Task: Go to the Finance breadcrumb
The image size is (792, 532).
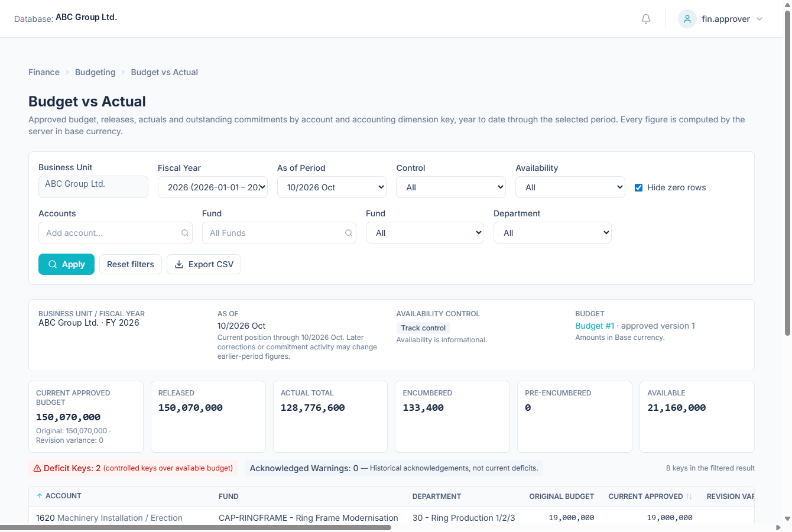Action: click(x=44, y=72)
